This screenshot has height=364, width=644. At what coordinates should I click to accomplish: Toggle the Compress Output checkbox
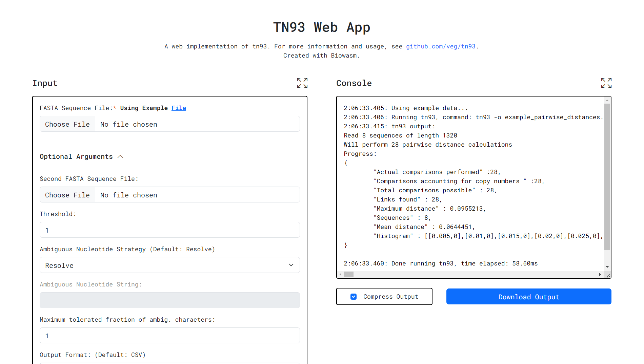(x=354, y=297)
